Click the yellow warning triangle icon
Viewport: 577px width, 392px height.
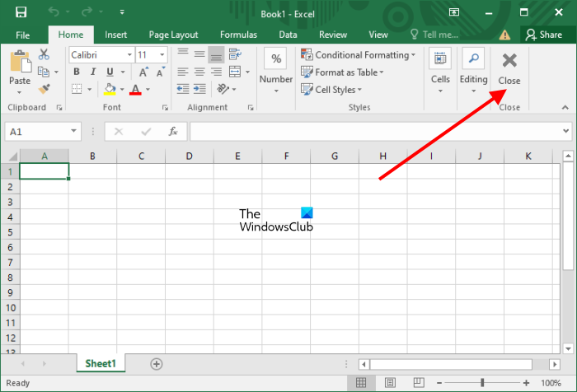click(504, 35)
